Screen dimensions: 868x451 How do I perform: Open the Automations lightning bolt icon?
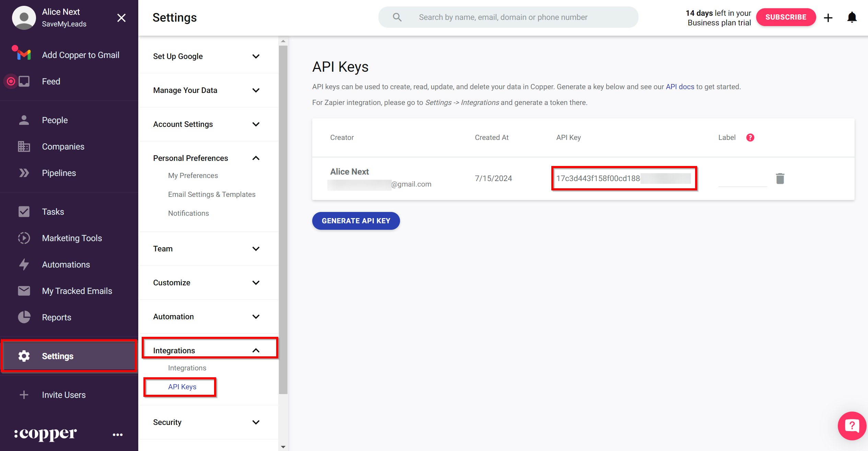[x=24, y=264]
